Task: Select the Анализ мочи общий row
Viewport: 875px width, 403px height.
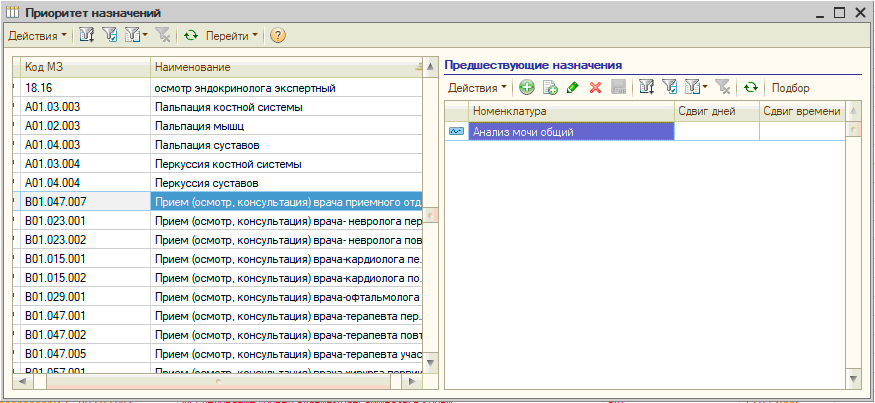Action: (x=571, y=131)
